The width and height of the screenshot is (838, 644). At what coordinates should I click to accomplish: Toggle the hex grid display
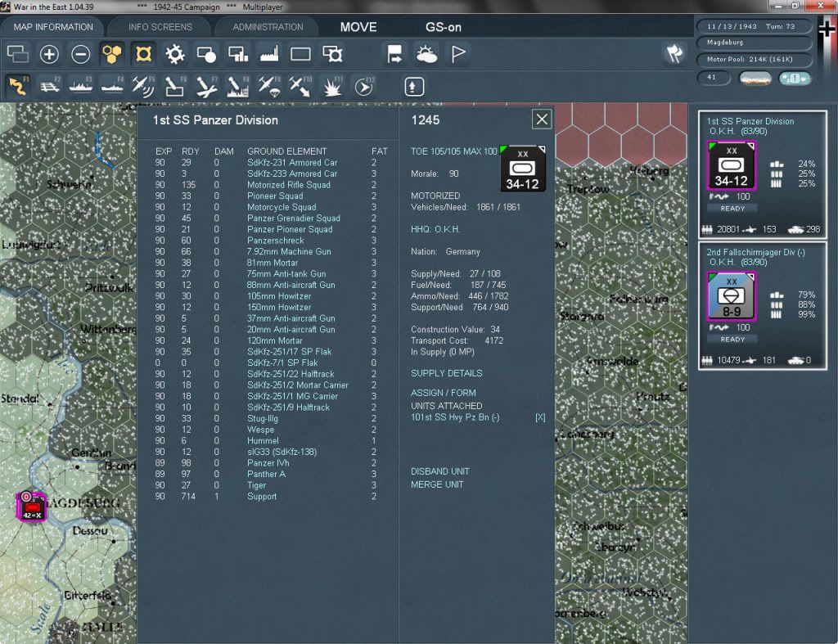coord(111,54)
